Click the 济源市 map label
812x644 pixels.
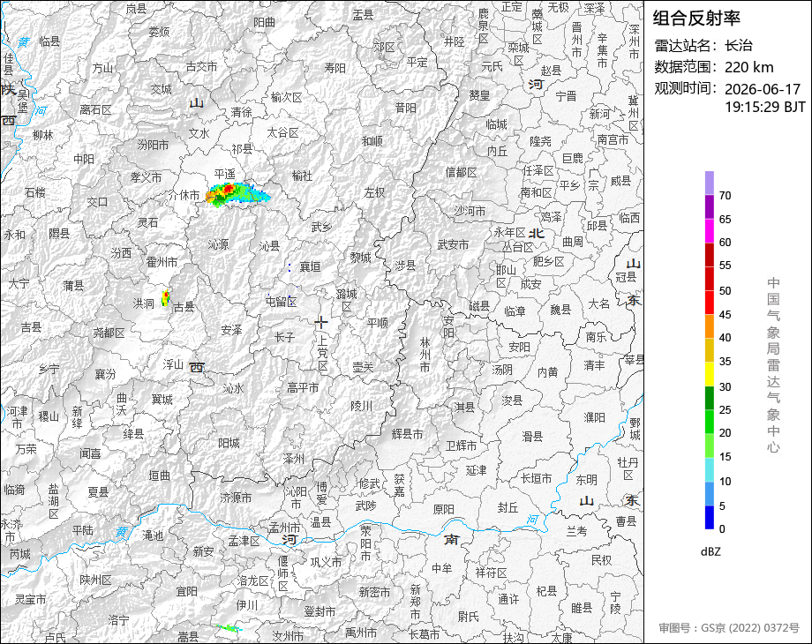tap(237, 498)
